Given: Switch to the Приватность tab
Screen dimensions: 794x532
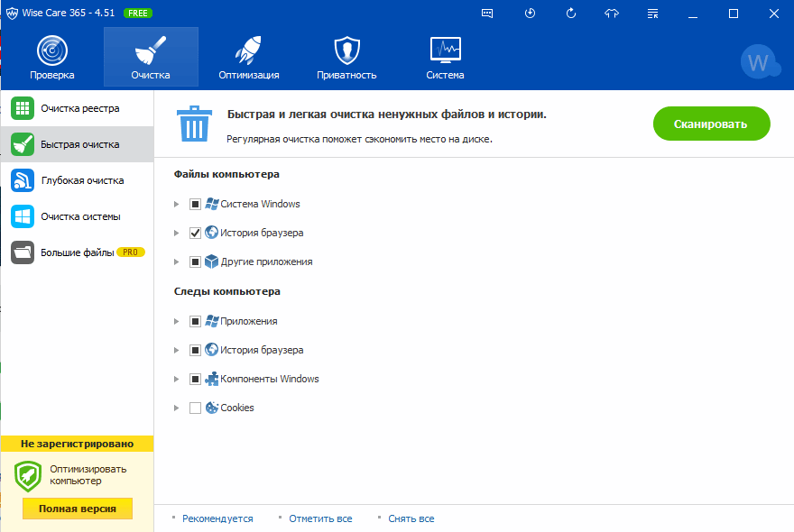Looking at the screenshot, I should pos(346,58).
